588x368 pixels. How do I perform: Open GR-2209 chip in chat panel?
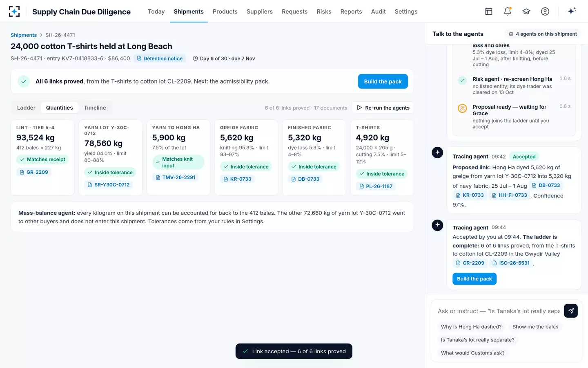click(x=470, y=263)
